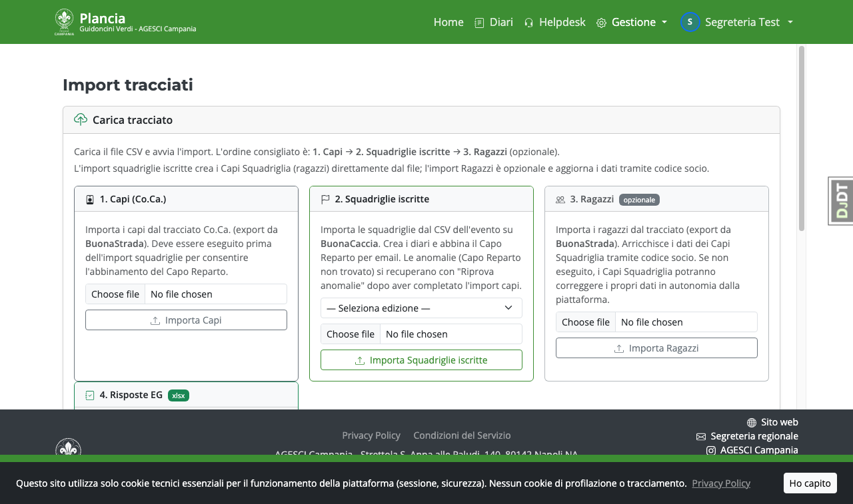Click the globe icon next to Sito web

coord(752,423)
